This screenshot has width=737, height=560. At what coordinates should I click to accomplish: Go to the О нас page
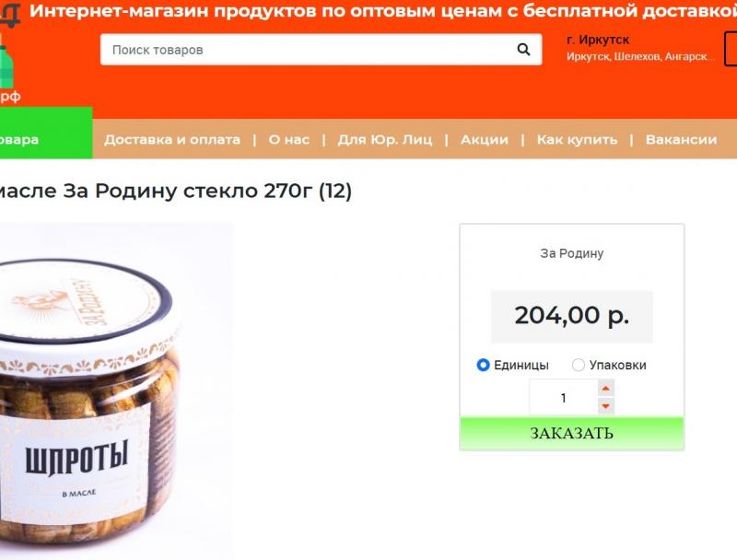pos(288,139)
